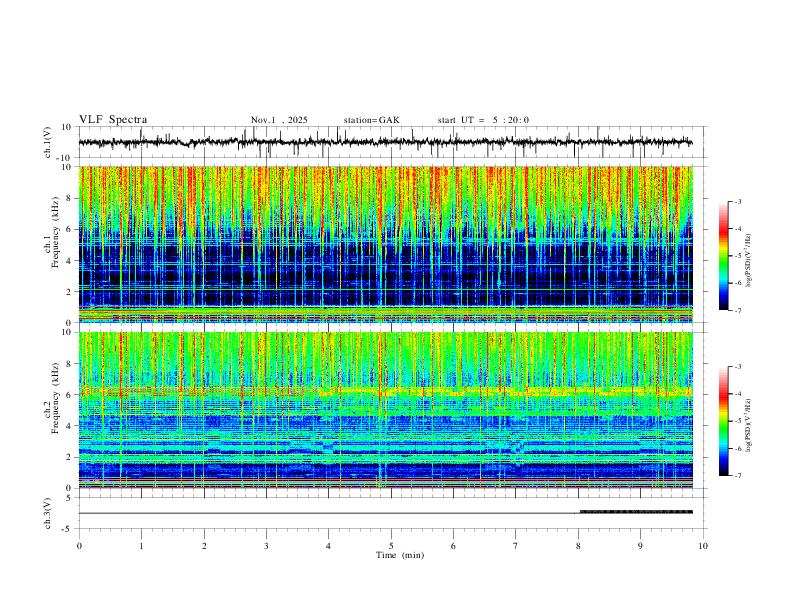
Task: Click inside the ch.2 spectrogram panel
Action: tap(385, 410)
